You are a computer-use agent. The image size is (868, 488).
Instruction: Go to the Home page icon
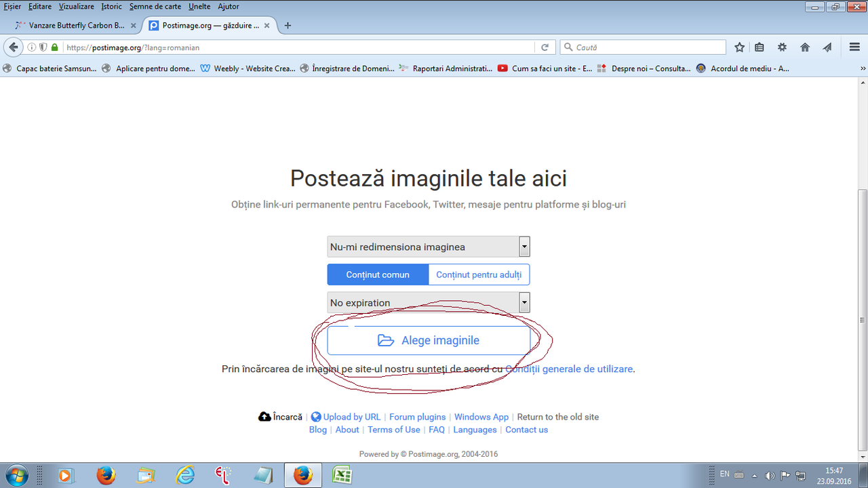pyautogui.click(x=805, y=47)
